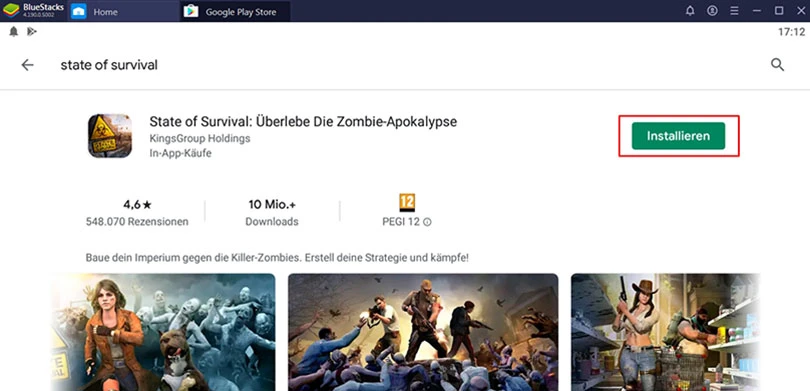Click the app title State of Survival
Screen dimensions: 810x391
pyautogui.click(x=303, y=122)
